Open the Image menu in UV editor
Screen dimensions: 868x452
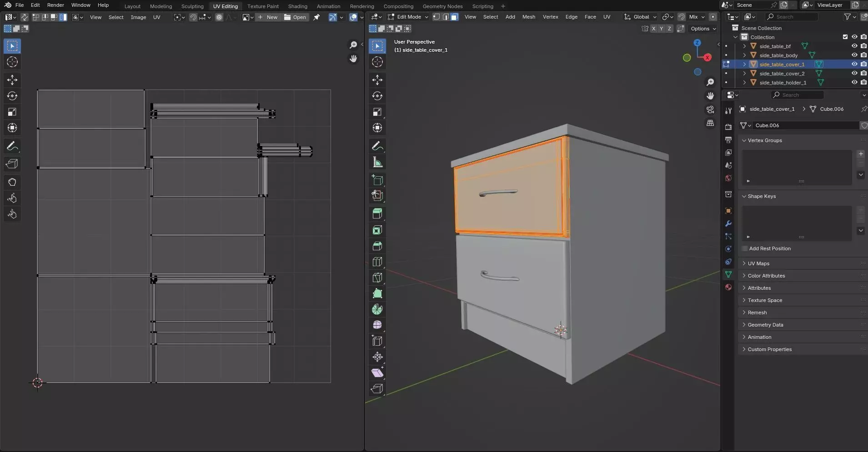coord(138,17)
